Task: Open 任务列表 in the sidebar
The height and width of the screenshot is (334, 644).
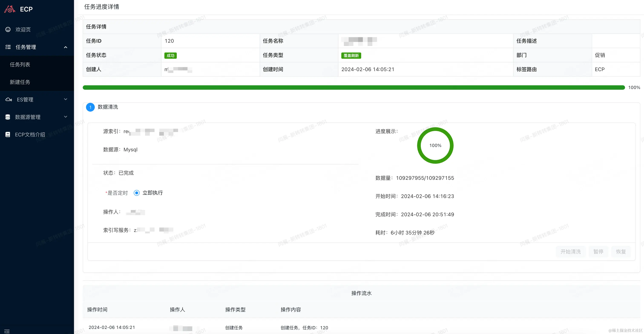Action: (20, 65)
